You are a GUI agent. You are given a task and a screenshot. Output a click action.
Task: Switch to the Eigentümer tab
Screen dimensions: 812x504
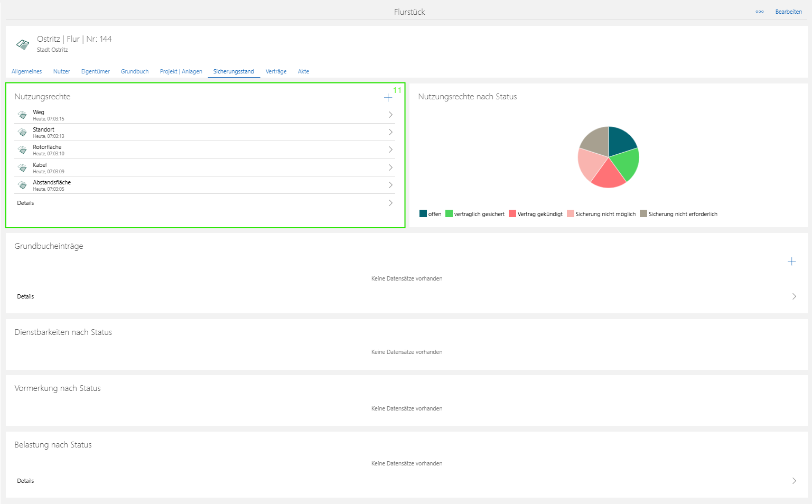[96, 71]
